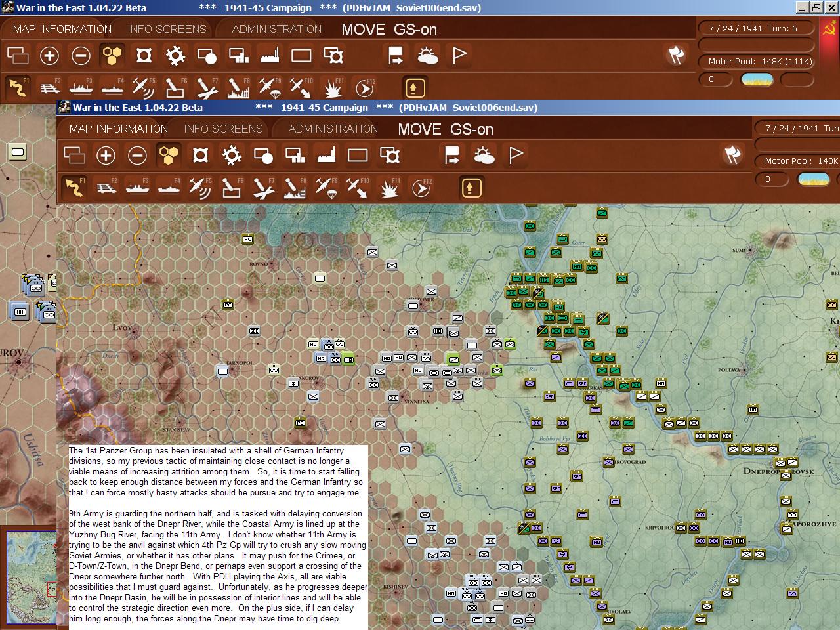Screen dimensions: 840x630
Task: Toggle the hex grid in the front window
Action: click(x=169, y=156)
